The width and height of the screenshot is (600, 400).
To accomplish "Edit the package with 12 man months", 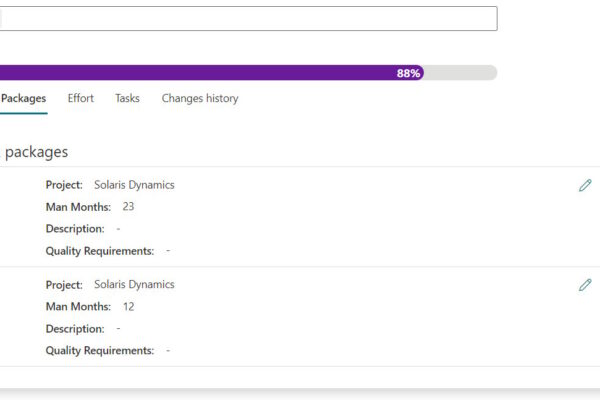I will point(585,285).
